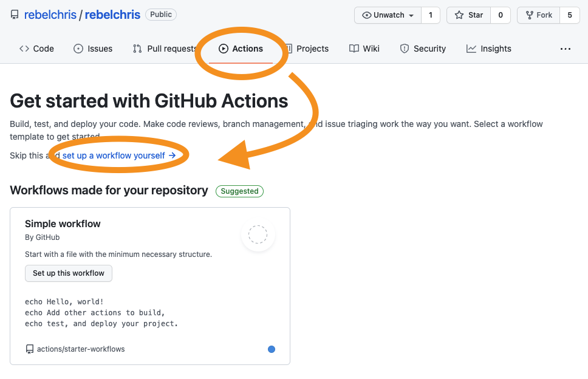Select the Actions tab
Image resolution: width=588 pixels, height=379 pixels.
(x=241, y=49)
